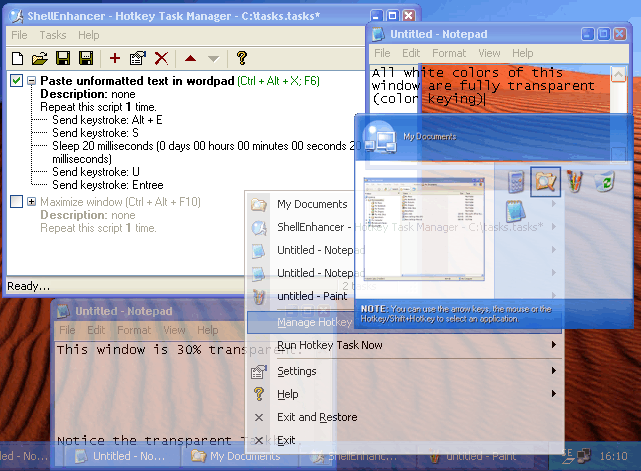
Task: Select the recycle bin icon in switcher
Action: (605, 182)
